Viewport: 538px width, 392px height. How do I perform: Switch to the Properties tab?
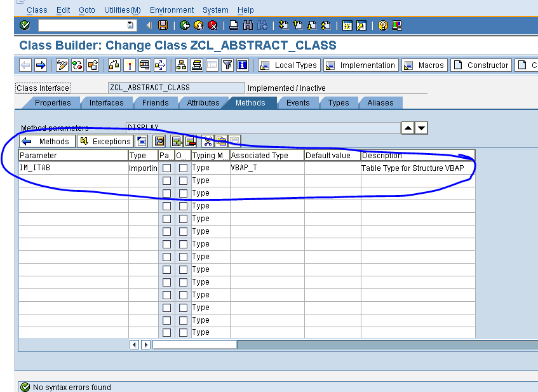53,103
